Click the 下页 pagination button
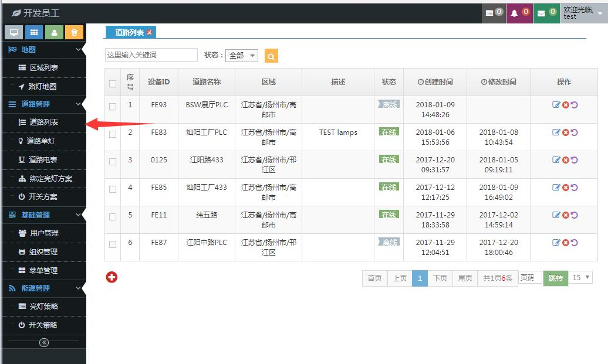The image size is (608, 364). pyautogui.click(x=440, y=278)
